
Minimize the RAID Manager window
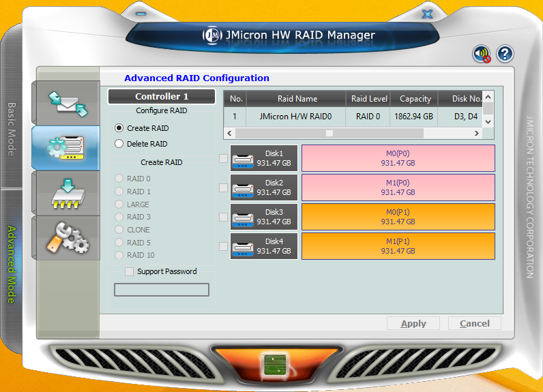141,14
